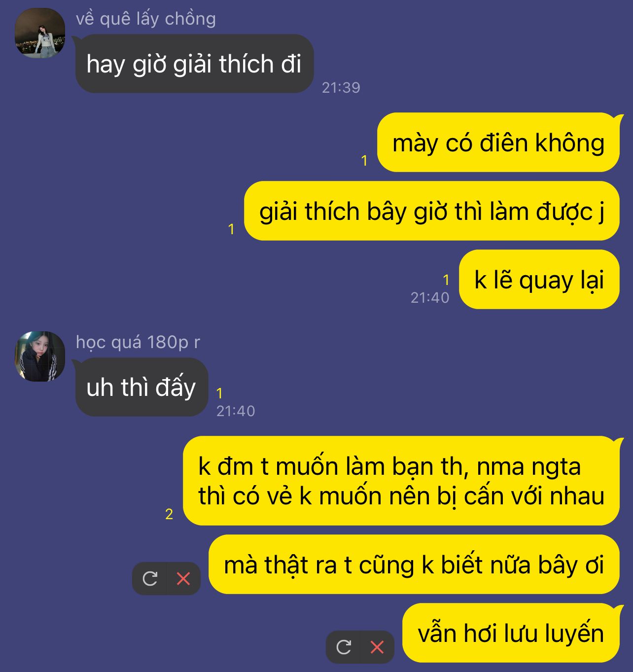Retry sending the 'vẫn hơi lưu luyến' message
Screen dimensions: 633x672
pyautogui.click(x=344, y=647)
